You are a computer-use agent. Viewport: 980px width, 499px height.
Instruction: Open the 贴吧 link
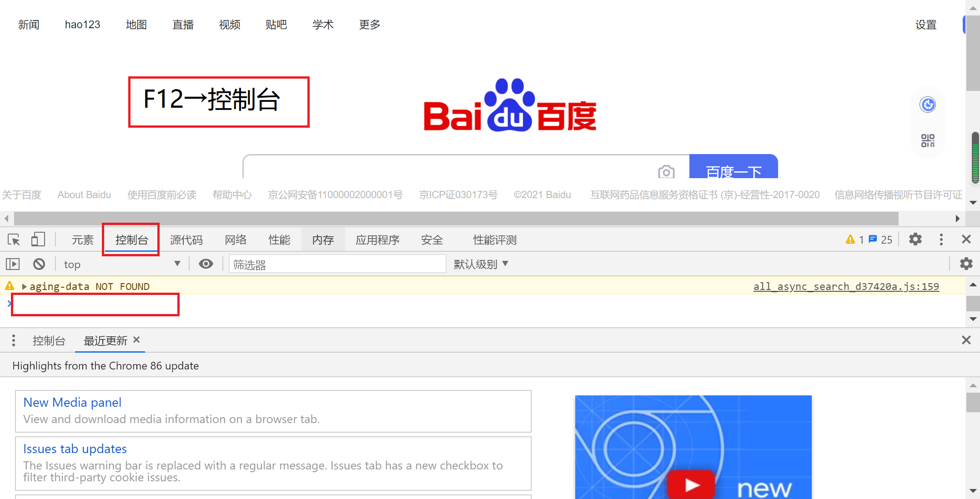pos(276,25)
